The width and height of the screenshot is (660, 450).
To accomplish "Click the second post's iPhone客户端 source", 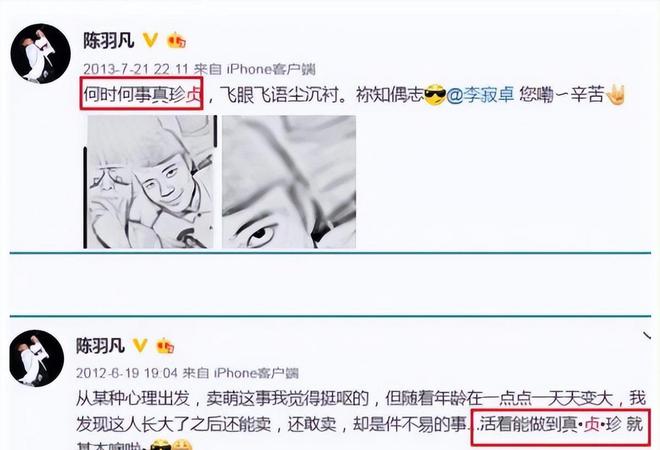I will (256, 373).
